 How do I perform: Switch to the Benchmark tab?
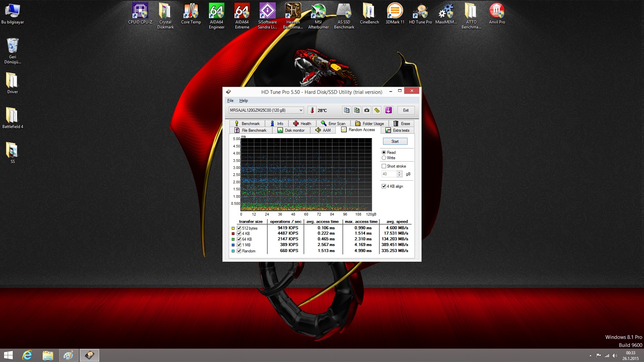pyautogui.click(x=247, y=124)
